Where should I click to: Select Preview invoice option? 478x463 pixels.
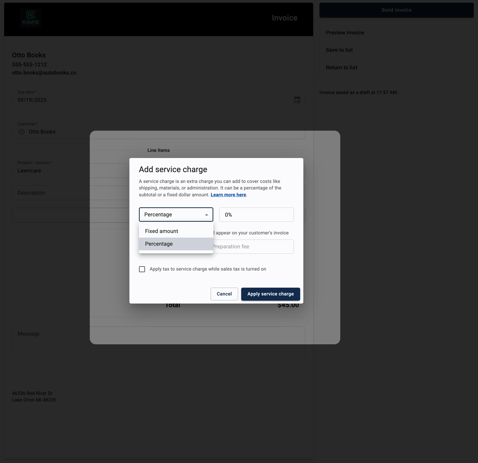click(345, 33)
